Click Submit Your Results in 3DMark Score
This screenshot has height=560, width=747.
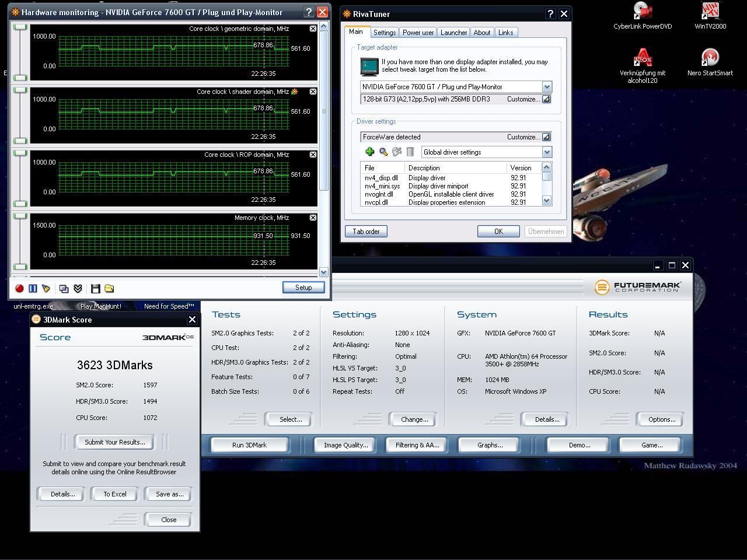[x=114, y=442]
